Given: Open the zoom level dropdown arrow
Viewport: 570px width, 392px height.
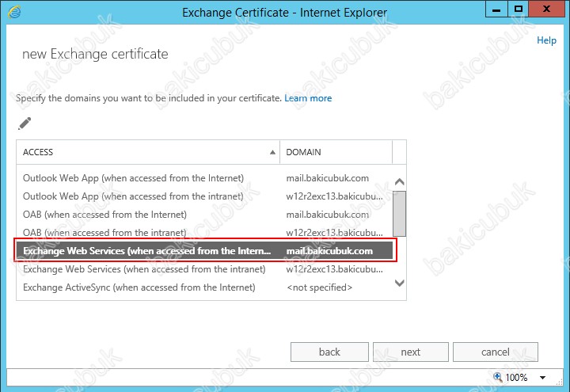Looking at the screenshot, I should (542, 378).
